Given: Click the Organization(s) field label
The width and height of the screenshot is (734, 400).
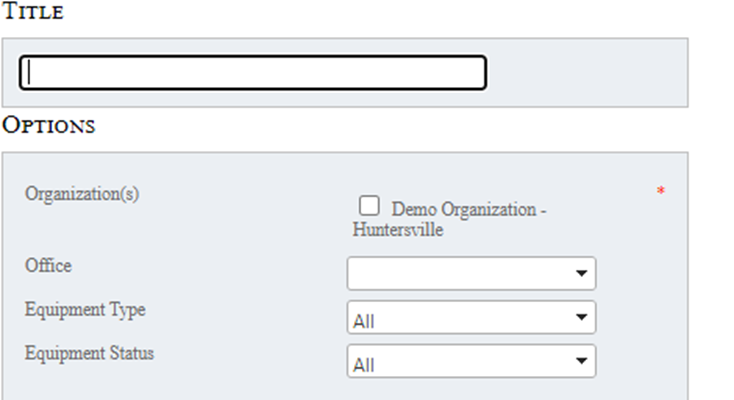Looking at the screenshot, I should point(82,193).
